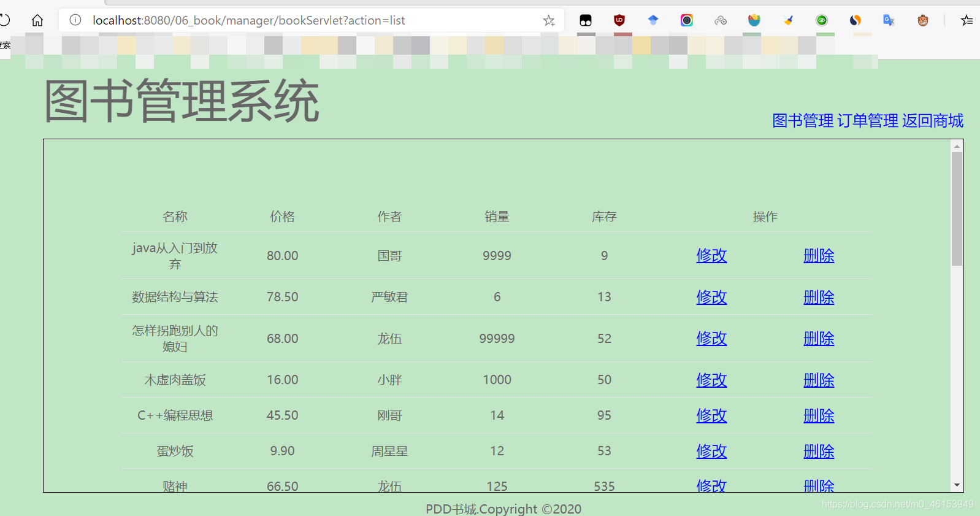
Task: Select the 名称 column header
Action: pos(175,217)
